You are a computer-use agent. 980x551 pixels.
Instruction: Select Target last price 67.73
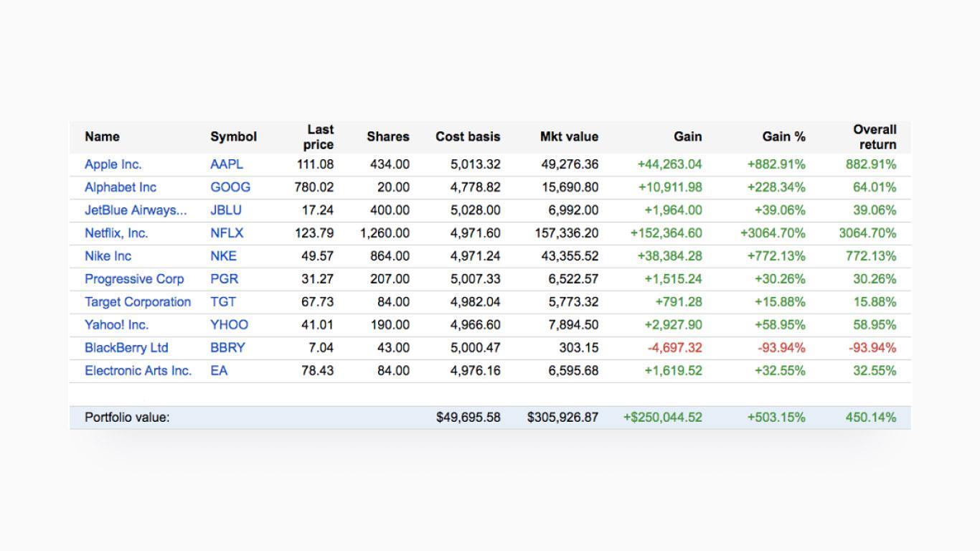[318, 302]
